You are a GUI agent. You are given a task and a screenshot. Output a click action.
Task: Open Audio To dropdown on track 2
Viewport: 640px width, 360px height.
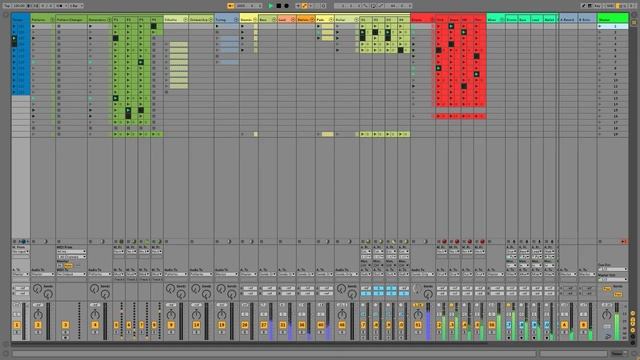tap(42, 274)
